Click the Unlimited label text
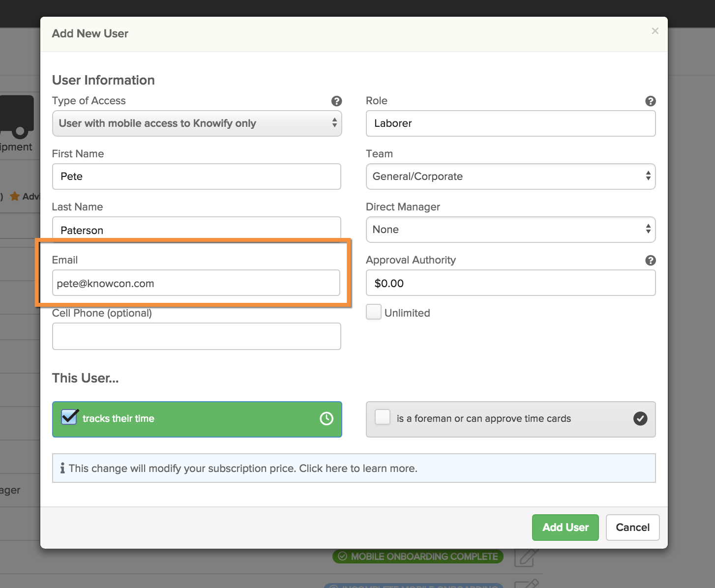Image resolution: width=715 pixels, height=588 pixels. (x=407, y=313)
